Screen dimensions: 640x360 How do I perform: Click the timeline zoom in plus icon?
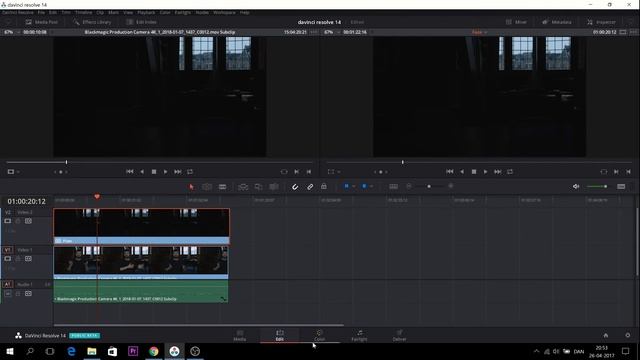[451, 186]
